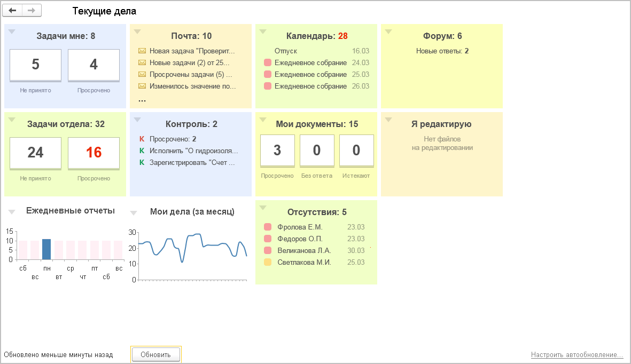The image size is (631, 364).
Task: Expand menu of Отсутствия widget
Action: click(263, 208)
